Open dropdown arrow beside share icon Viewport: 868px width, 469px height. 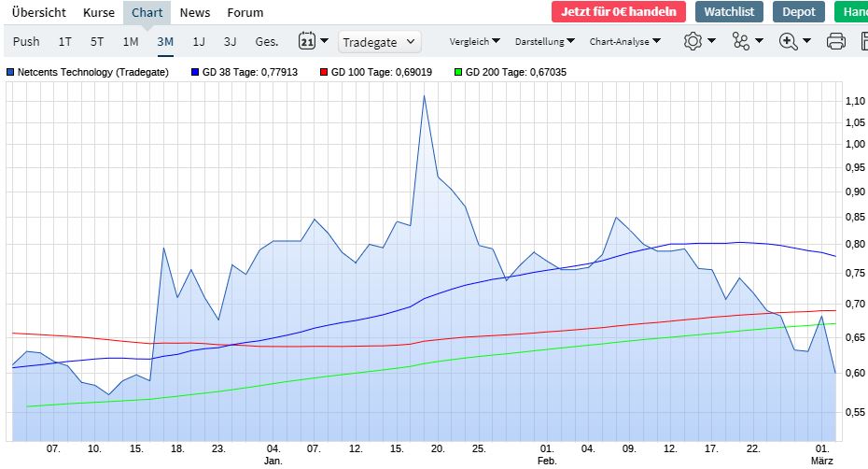(760, 40)
